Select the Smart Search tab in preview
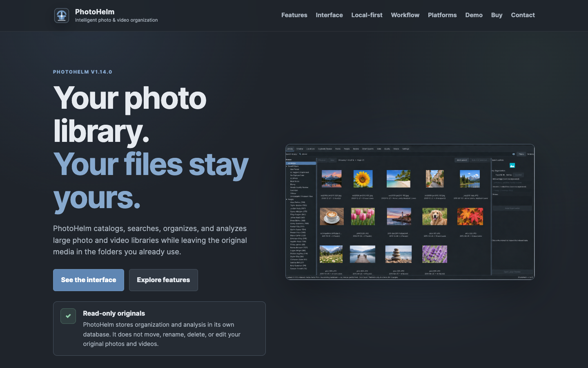Image resolution: width=588 pixels, height=368 pixels. (x=368, y=149)
